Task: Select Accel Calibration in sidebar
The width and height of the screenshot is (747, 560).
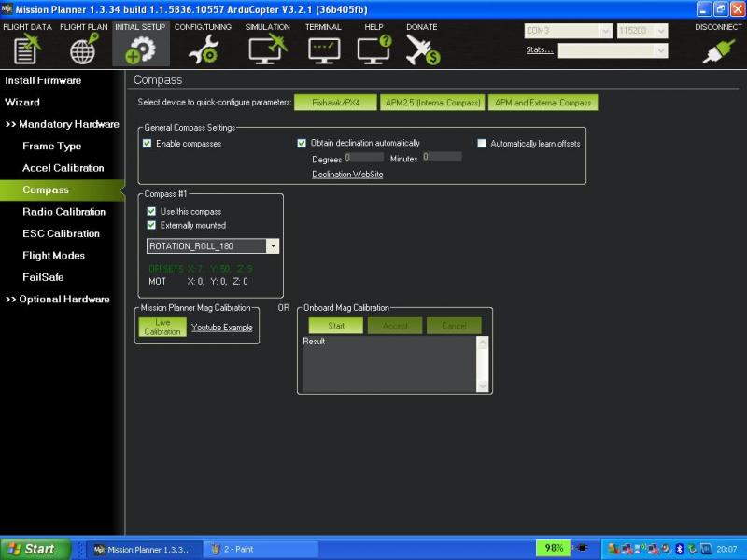Action: [x=63, y=168]
